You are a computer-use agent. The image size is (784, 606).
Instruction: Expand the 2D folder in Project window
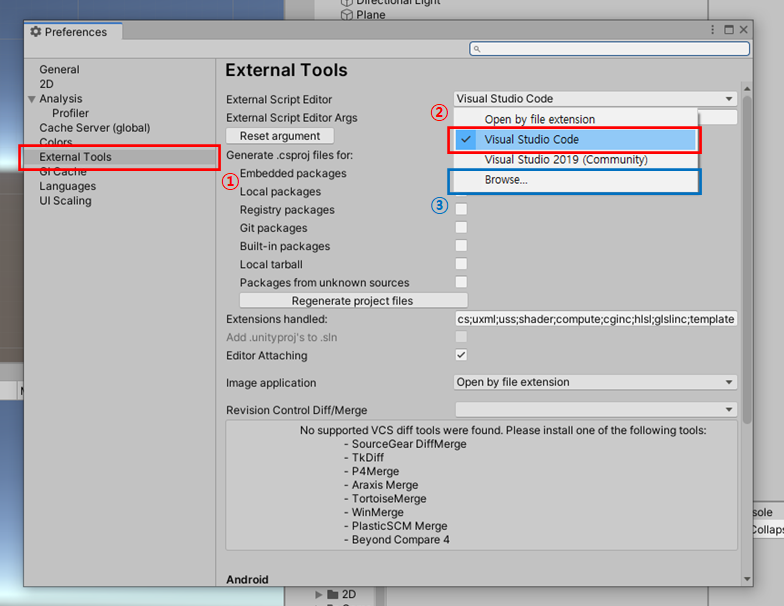(x=318, y=594)
